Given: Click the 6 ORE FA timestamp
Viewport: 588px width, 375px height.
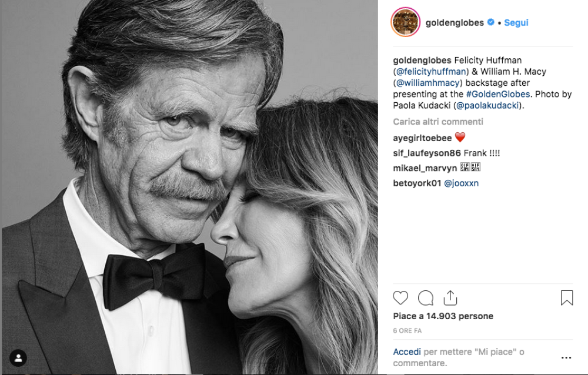Looking at the screenshot, I should 407,331.
